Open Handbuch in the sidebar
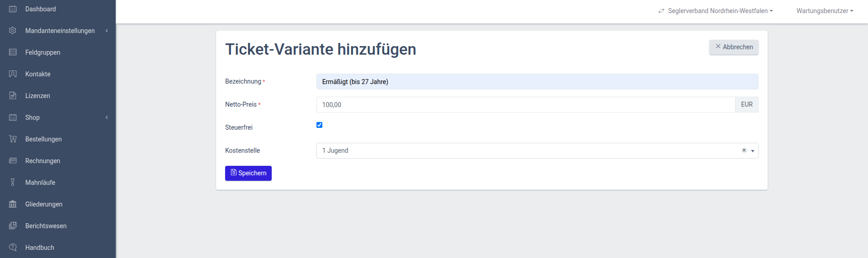This screenshot has height=258, width=868. point(40,248)
